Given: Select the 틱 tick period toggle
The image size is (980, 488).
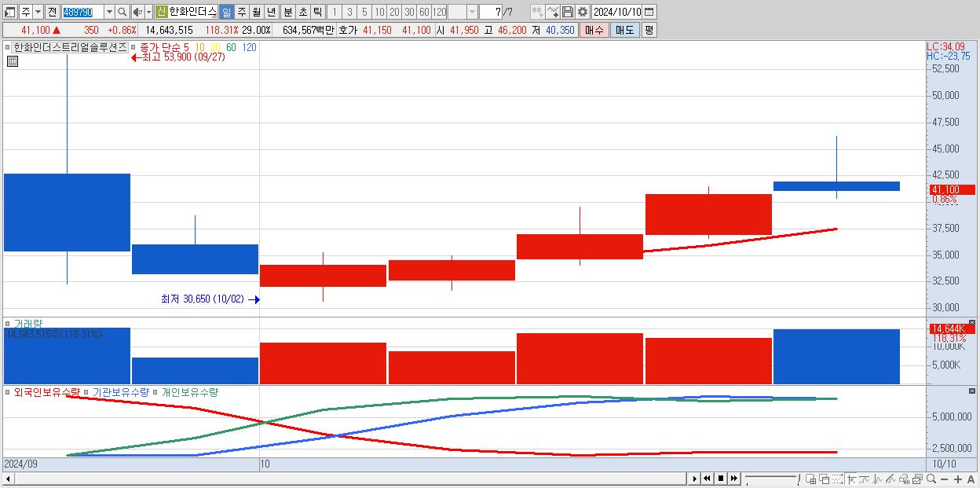Looking at the screenshot, I should [317, 12].
